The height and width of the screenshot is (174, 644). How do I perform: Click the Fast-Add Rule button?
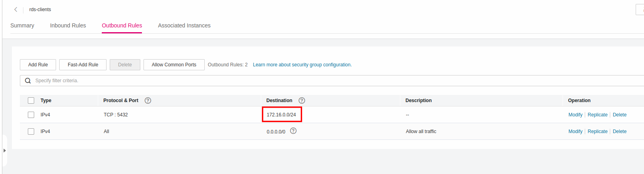(x=83, y=65)
